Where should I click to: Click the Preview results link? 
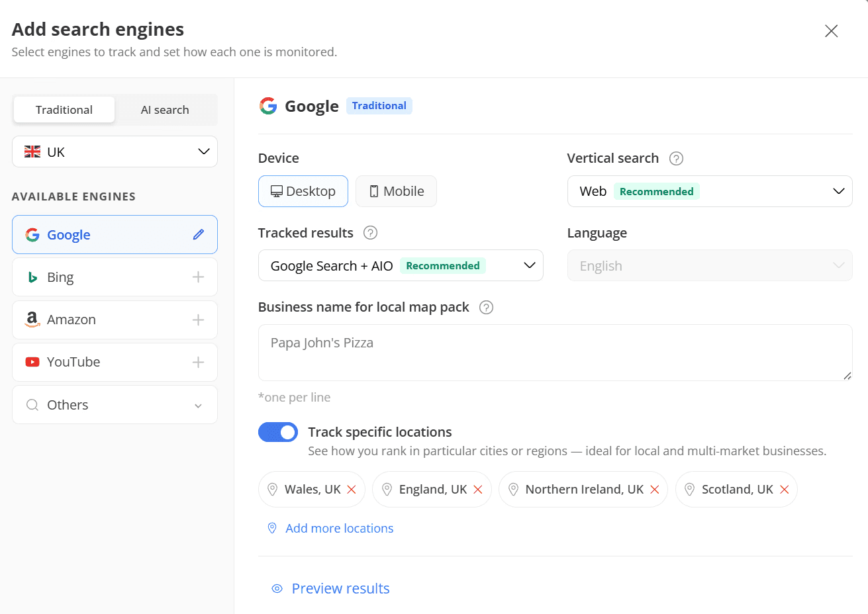[x=341, y=588]
